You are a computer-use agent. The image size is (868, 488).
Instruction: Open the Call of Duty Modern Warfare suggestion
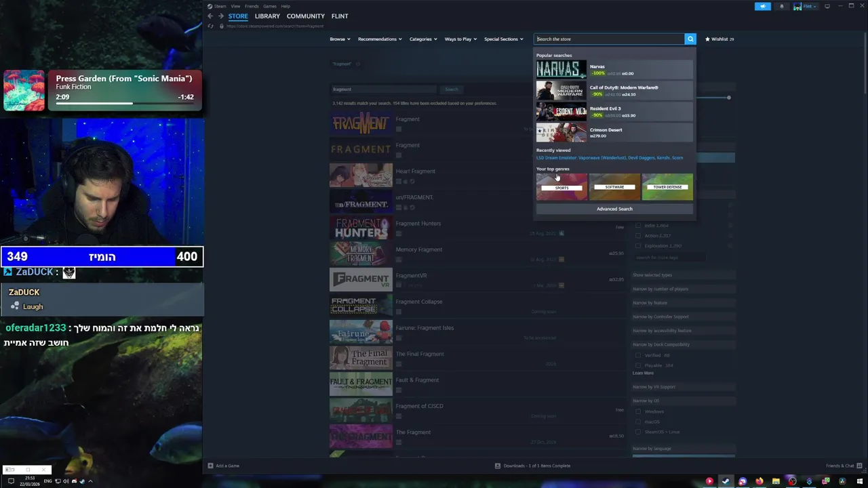614,91
